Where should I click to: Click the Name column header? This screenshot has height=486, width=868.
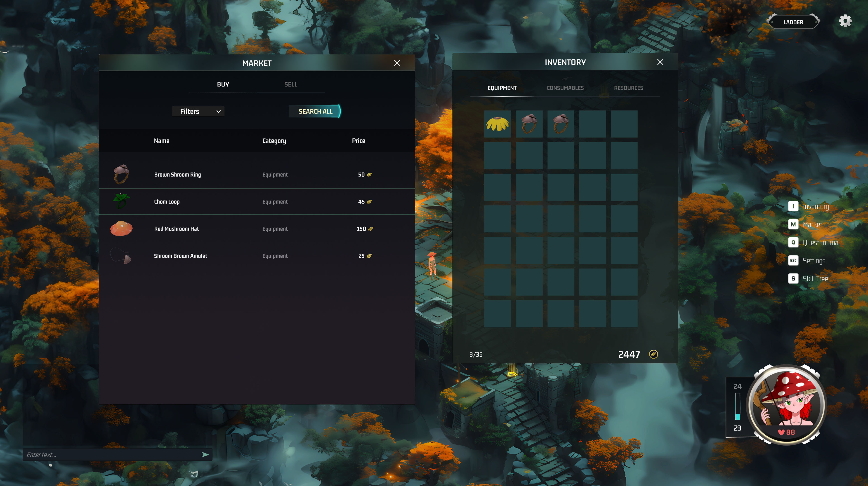pyautogui.click(x=161, y=141)
